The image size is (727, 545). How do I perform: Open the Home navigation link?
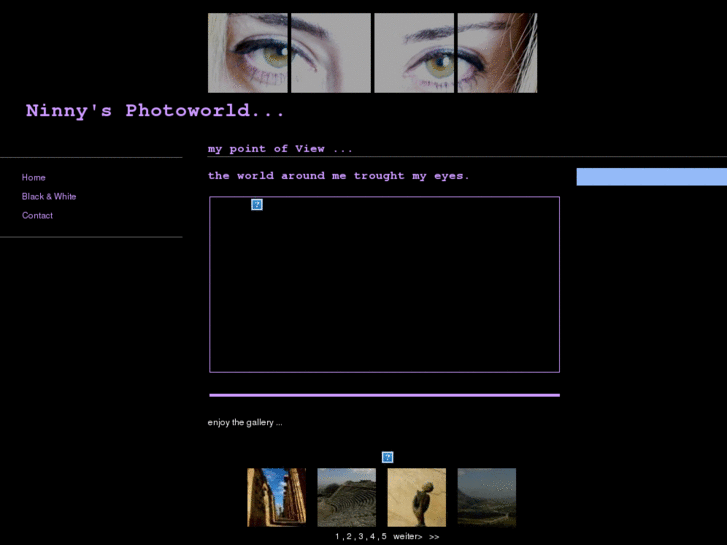tap(33, 178)
